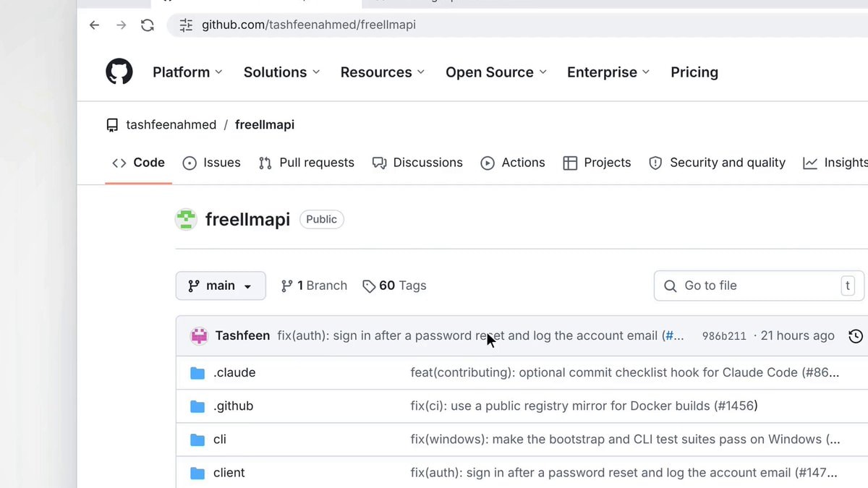Image resolution: width=868 pixels, height=488 pixels.
Task: Switch to the Issues tab
Action: click(x=211, y=163)
